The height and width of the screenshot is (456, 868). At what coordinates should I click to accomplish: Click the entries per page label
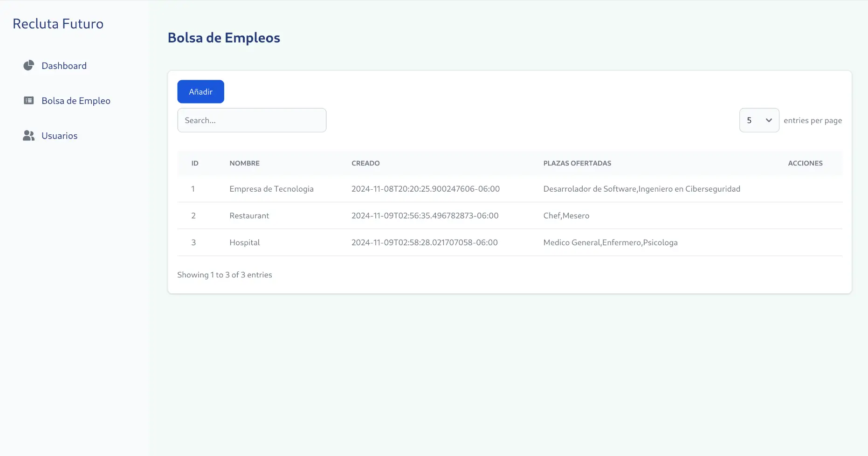click(x=813, y=120)
